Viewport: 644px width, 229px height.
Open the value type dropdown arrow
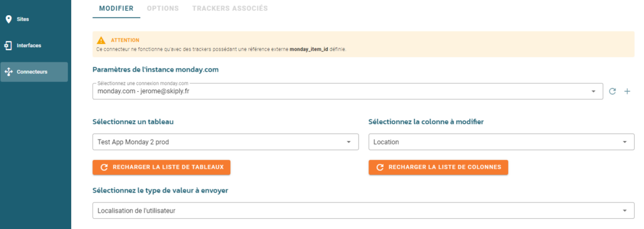(x=625, y=211)
